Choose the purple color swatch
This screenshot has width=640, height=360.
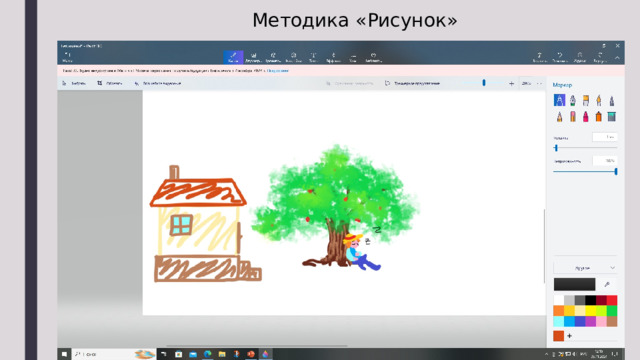(x=591, y=321)
